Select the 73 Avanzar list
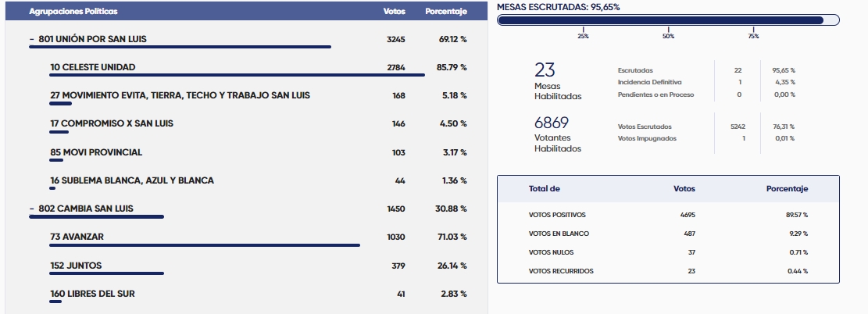The width and height of the screenshot is (868, 314). (77, 237)
